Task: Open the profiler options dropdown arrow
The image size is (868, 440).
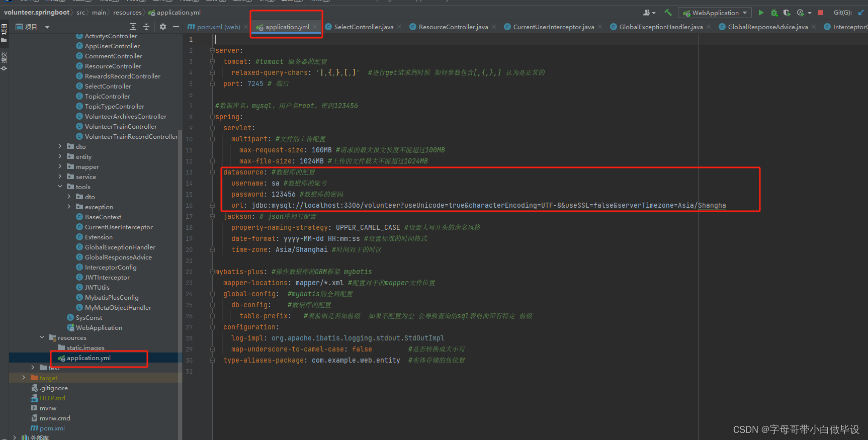Action: [x=810, y=13]
